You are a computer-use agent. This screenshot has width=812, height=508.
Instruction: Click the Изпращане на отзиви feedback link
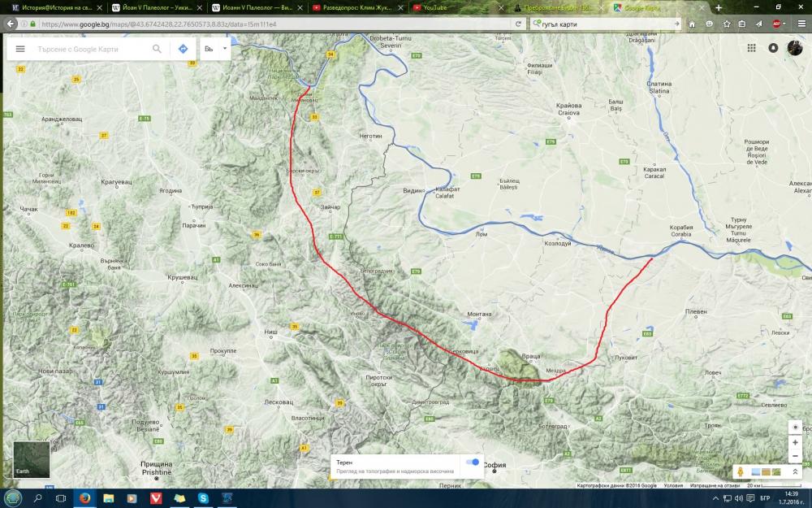coord(715,486)
